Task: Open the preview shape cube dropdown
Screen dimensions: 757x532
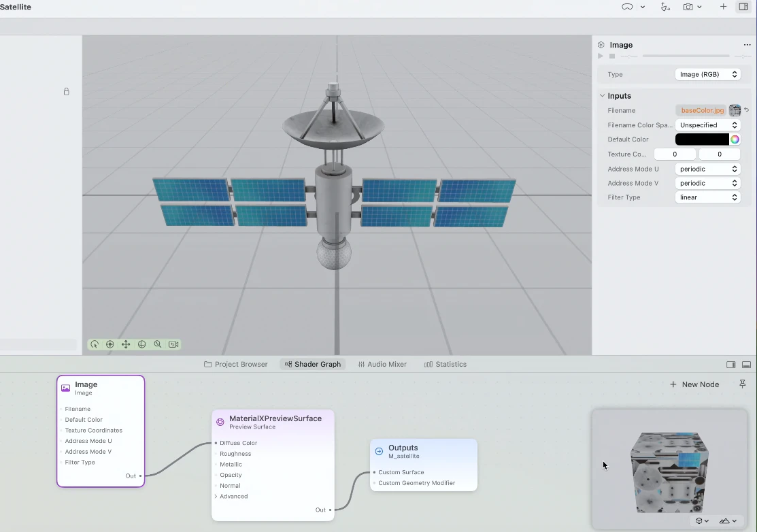Action: 702,521
